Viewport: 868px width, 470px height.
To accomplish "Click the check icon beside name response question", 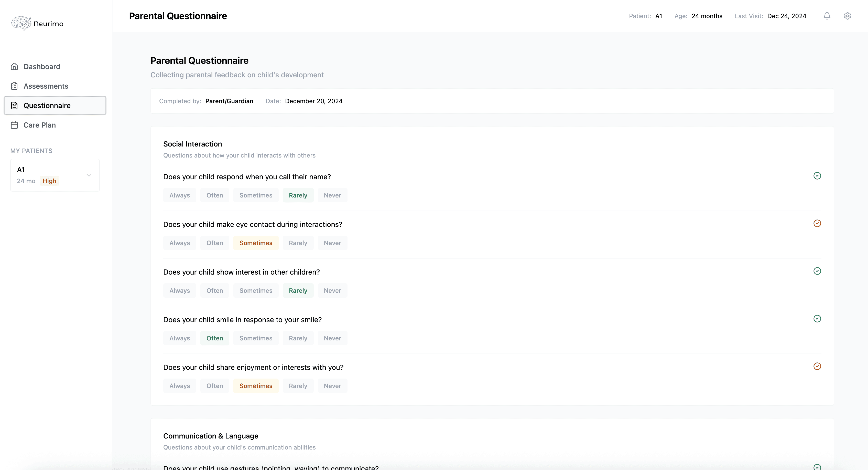I will [x=817, y=176].
